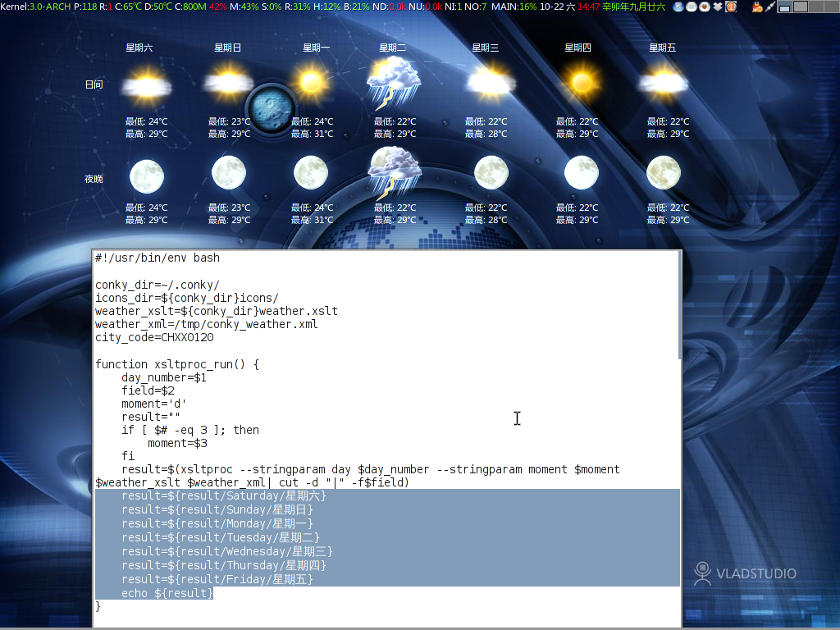Screen dimensions: 840x630
Task: Click the night moon icon under 星期一
Action: (311, 173)
